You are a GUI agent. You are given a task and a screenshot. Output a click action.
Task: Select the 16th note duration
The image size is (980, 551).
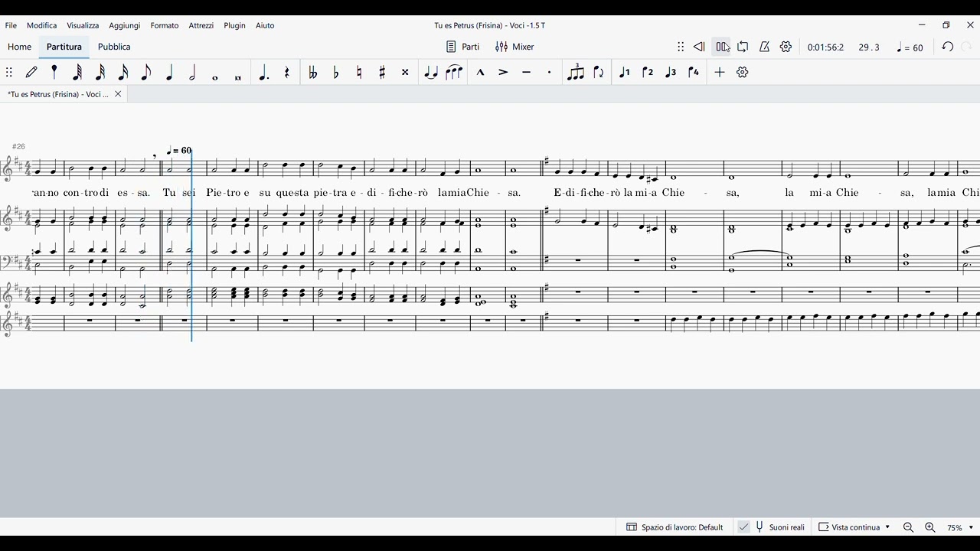[x=123, y=72]
